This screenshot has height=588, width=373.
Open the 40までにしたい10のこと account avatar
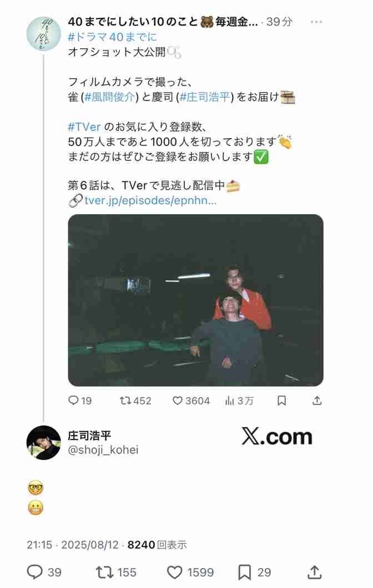coord(43,34)
